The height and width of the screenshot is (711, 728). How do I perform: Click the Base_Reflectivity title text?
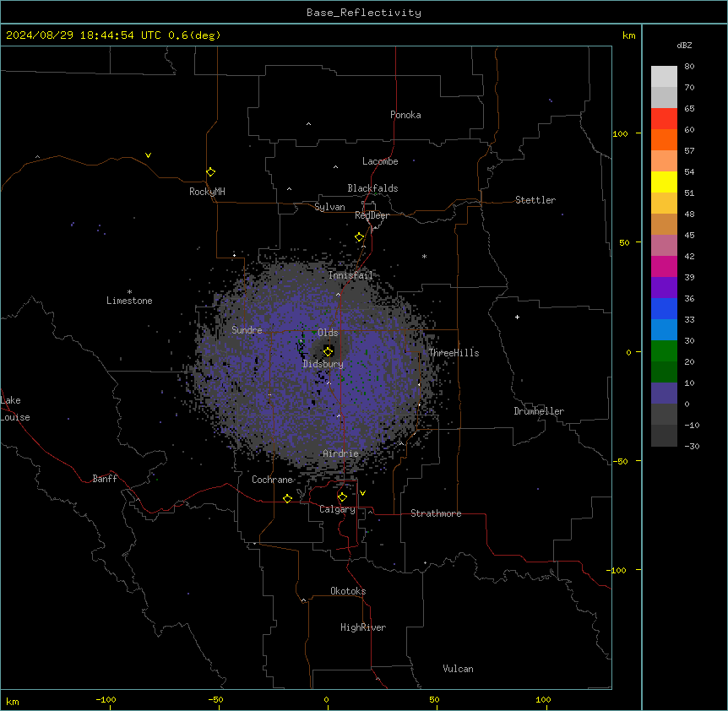pos(364,13)
